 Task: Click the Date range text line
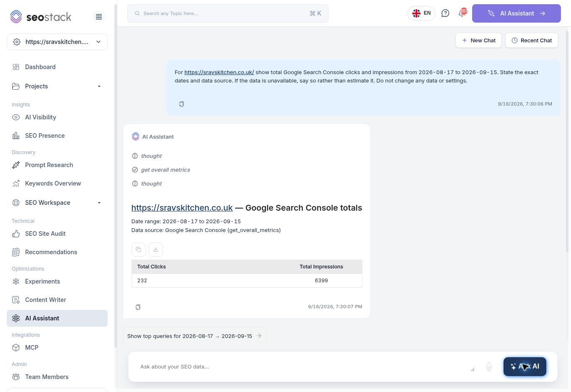point(186,221)
